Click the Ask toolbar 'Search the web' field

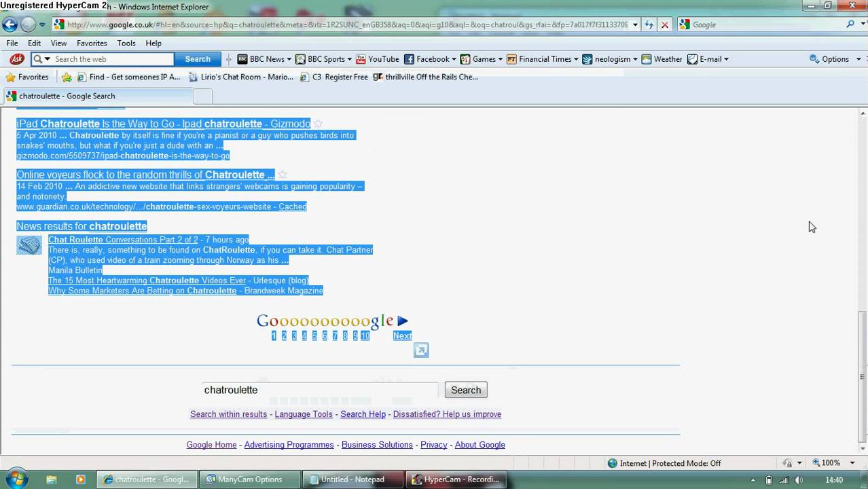[112, 59]
